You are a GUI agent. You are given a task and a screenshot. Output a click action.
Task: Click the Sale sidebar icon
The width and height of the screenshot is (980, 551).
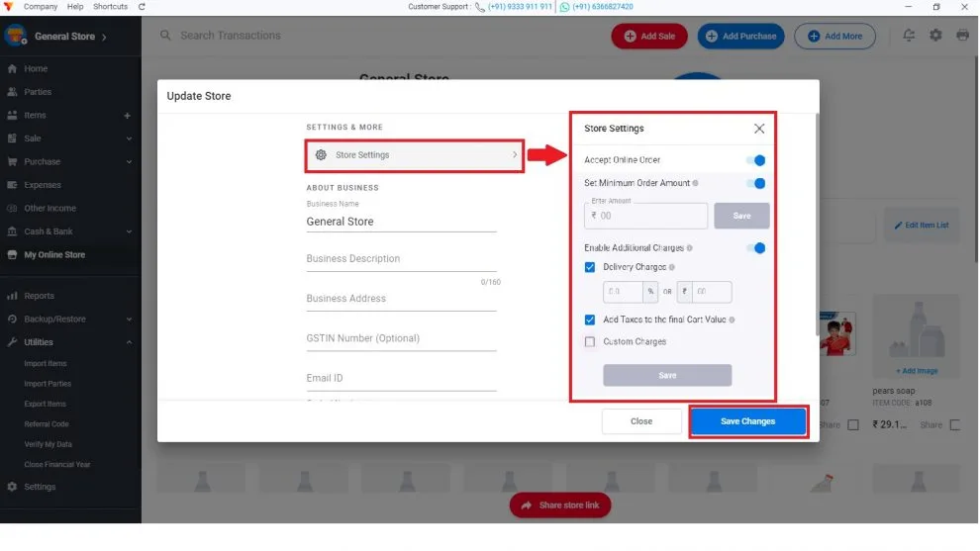click(12, 138)
